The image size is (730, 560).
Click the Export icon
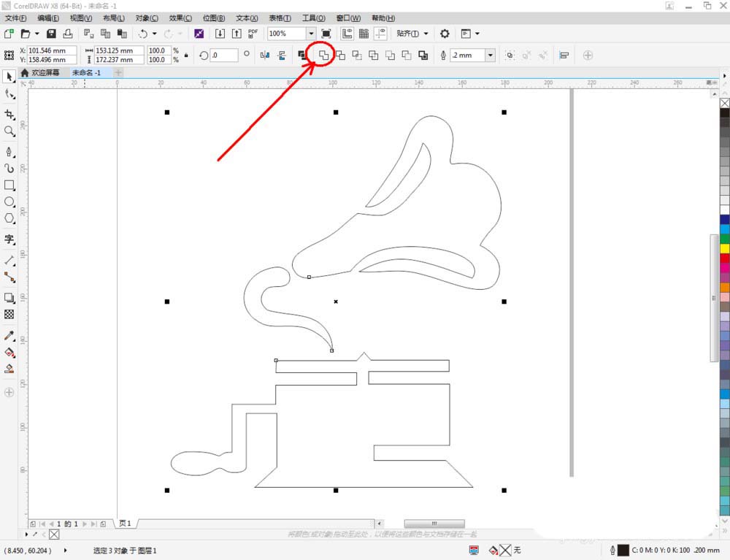[x=237, y=34]
